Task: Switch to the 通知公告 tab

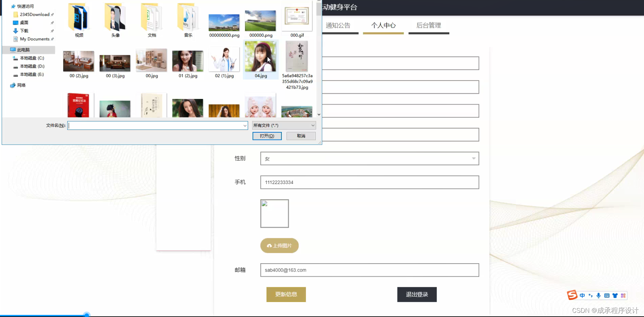Action: pyautogui.click(x=338, y=25)
